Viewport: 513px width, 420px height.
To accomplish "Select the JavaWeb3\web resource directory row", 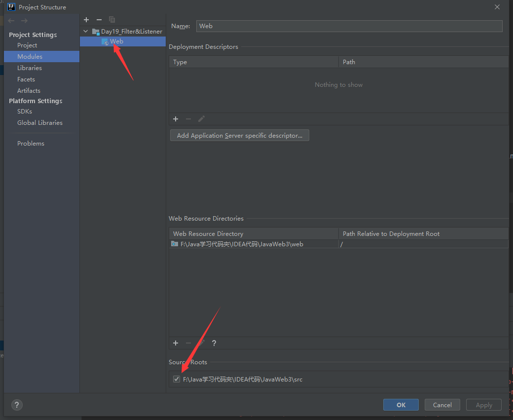I will coord(338,244).
